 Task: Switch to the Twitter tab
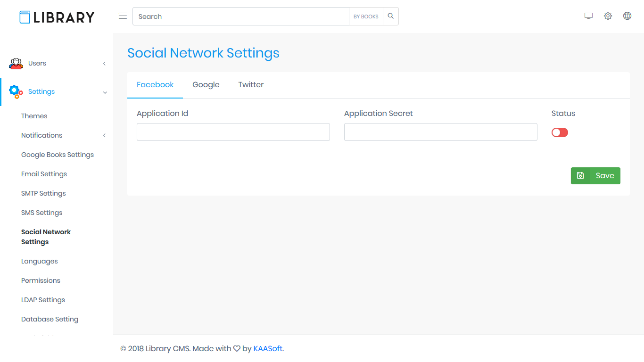coord(251,85)
